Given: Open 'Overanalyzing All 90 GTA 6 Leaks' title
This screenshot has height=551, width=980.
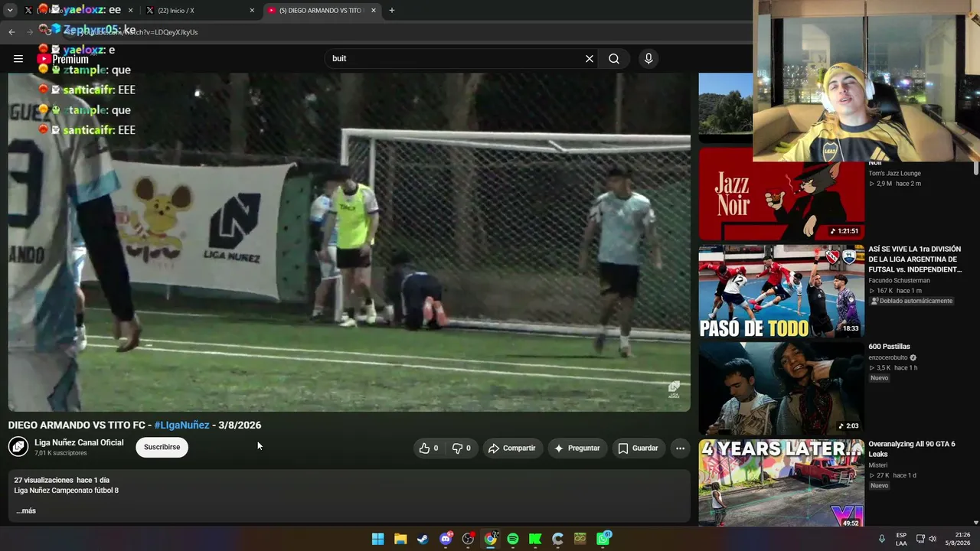Looking at the screenshot, I should pyautogui.click(x=912, y=449).
